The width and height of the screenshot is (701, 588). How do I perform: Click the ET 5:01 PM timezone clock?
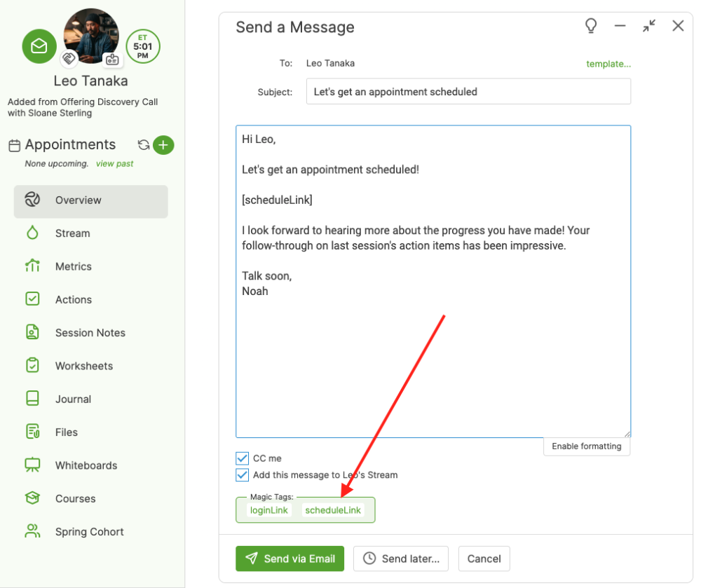[143, 47]
